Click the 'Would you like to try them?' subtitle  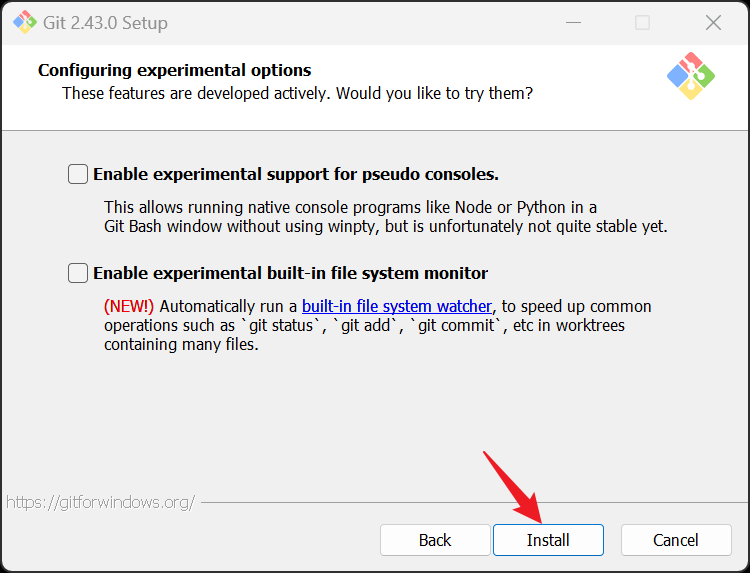coord(298,93)
